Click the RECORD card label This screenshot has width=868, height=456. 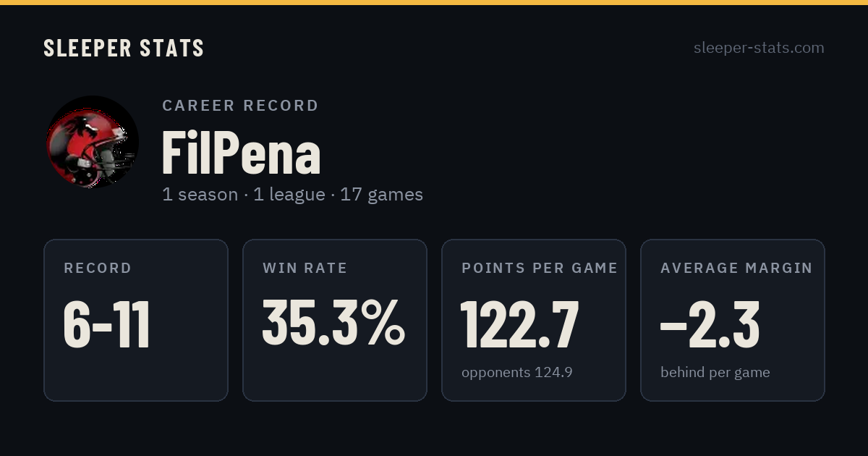(x=98, y=268)
